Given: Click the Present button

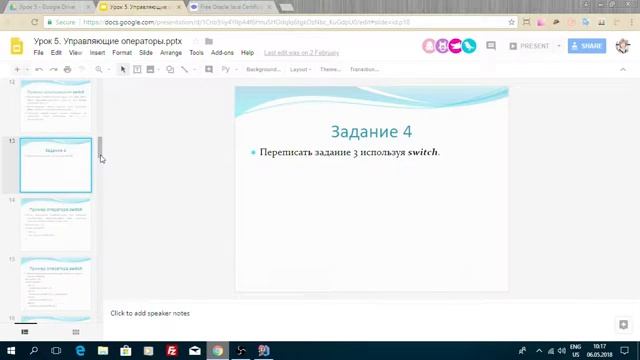Looking at the screenshot, I should point(529,46).
